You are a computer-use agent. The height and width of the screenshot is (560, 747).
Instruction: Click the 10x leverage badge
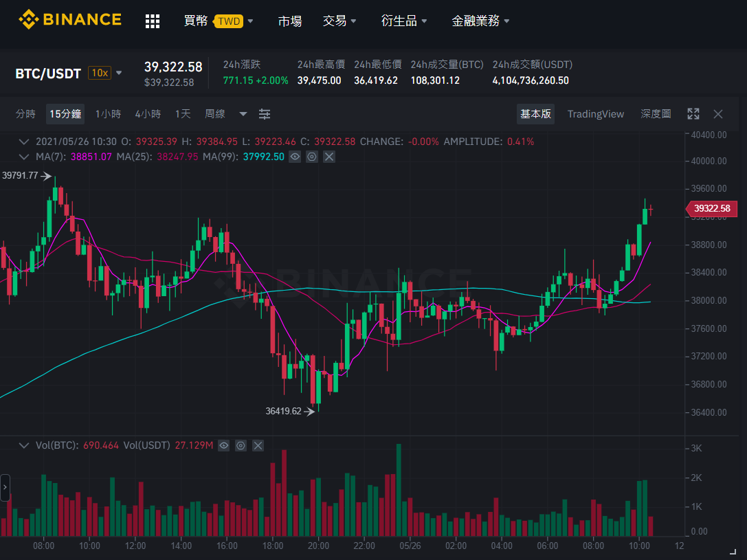(x=100, y=73)
